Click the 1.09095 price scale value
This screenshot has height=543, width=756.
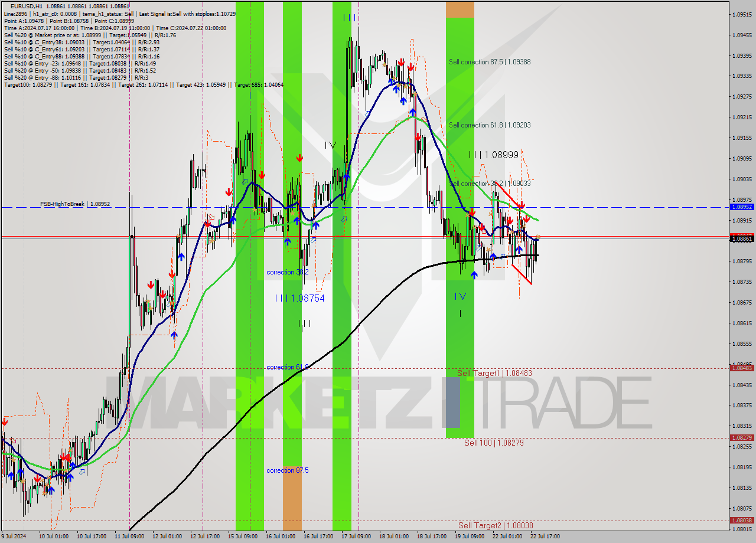742,158
